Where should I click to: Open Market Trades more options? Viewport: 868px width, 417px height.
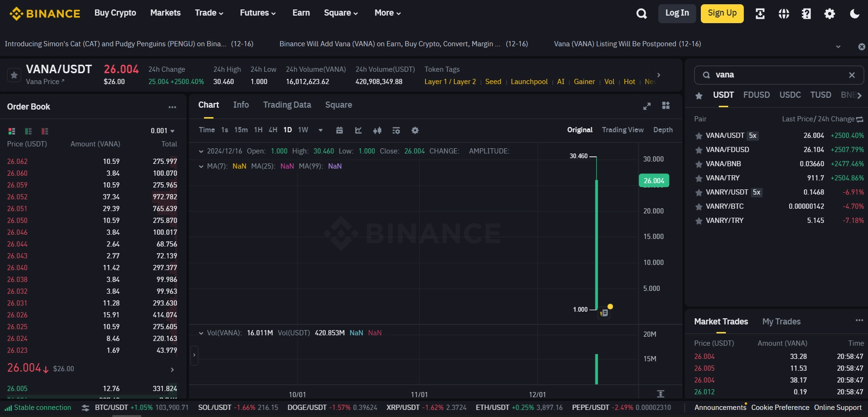[x=859, y=321]
